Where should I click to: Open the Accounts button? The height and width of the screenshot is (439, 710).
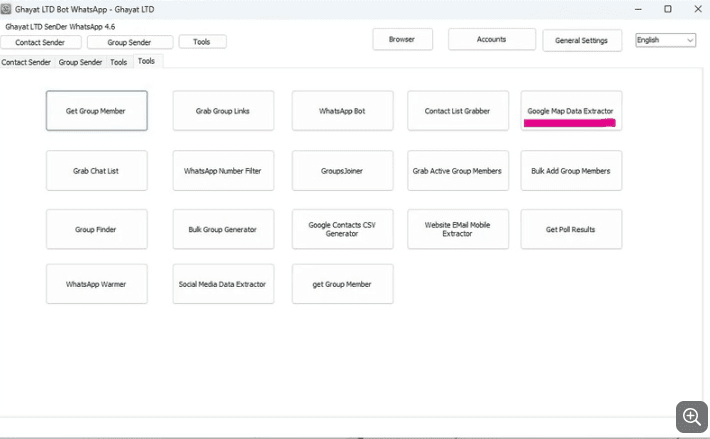coord(492,39)
